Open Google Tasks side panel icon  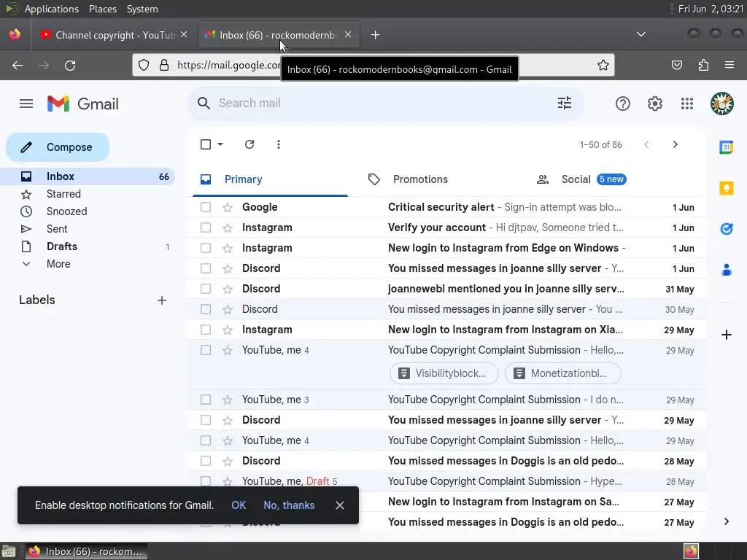[726, 229]
